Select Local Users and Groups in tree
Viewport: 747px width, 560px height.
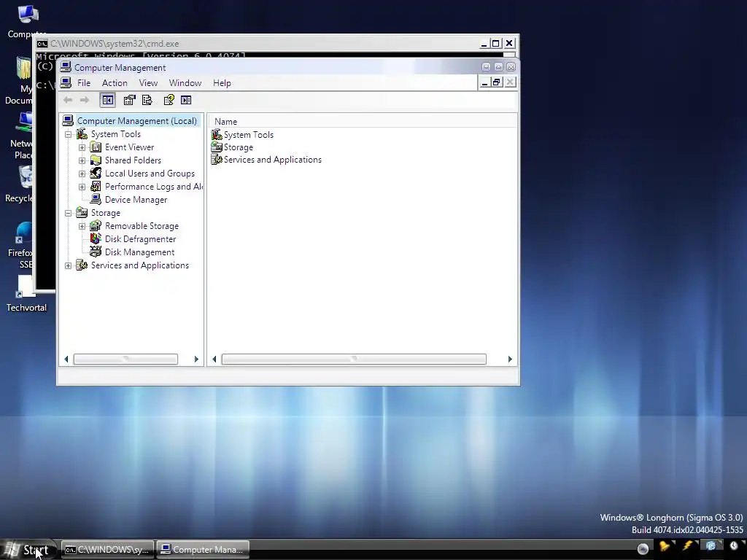150,174
